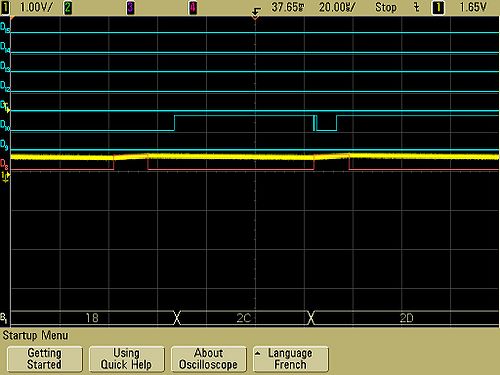Click the Stop run status indicator

[386, 7]
